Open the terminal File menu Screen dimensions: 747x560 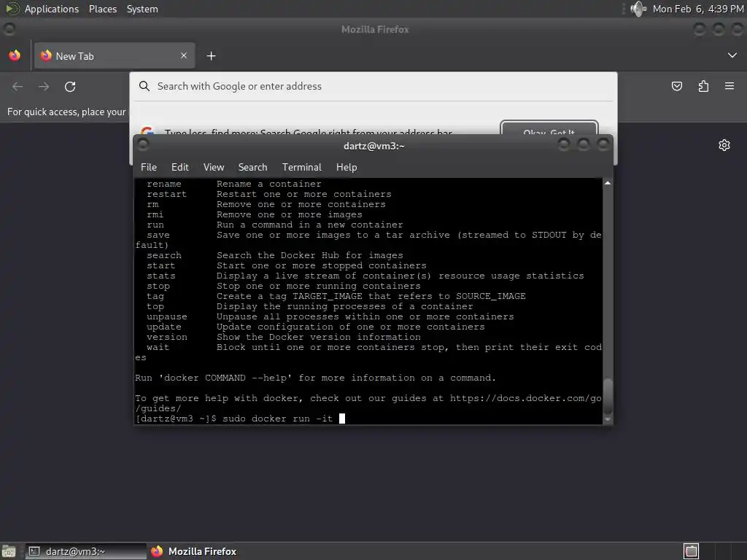(x=149, y=167)
